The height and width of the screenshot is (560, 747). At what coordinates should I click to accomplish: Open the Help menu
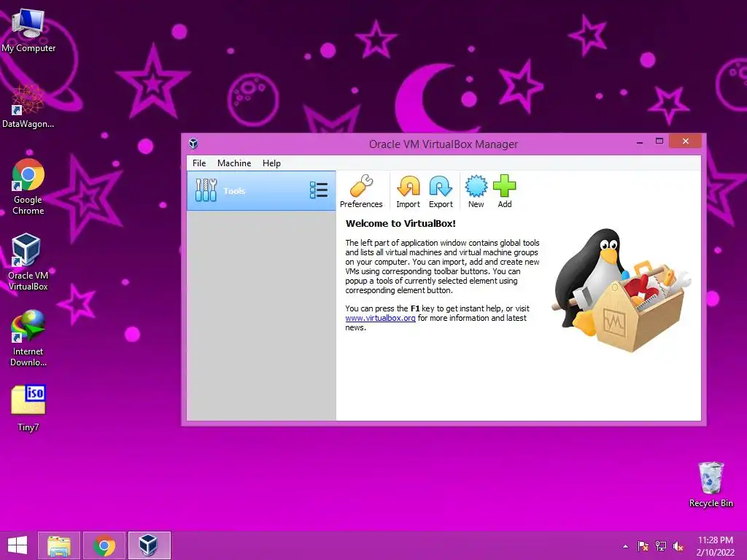[x=271, y=163]
